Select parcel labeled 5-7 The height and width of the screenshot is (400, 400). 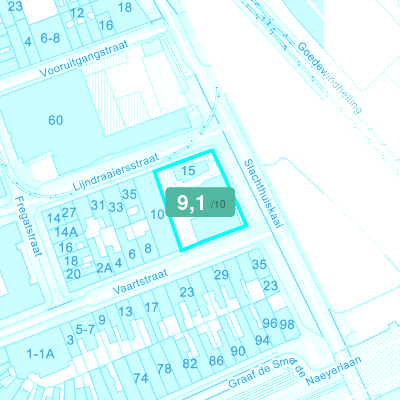coord(85,330)
